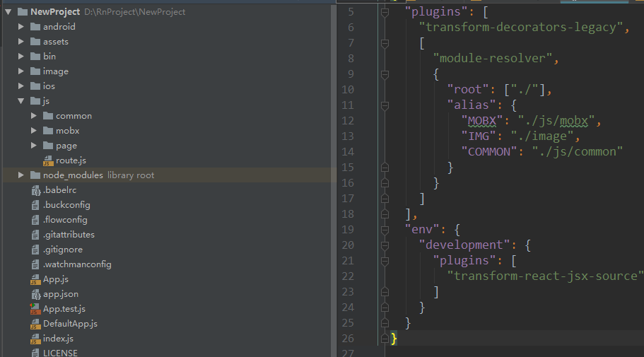The width and height of the screenshot is (644, 357).
Task: Click the "./js/common" path value
Action: (578, 152)
